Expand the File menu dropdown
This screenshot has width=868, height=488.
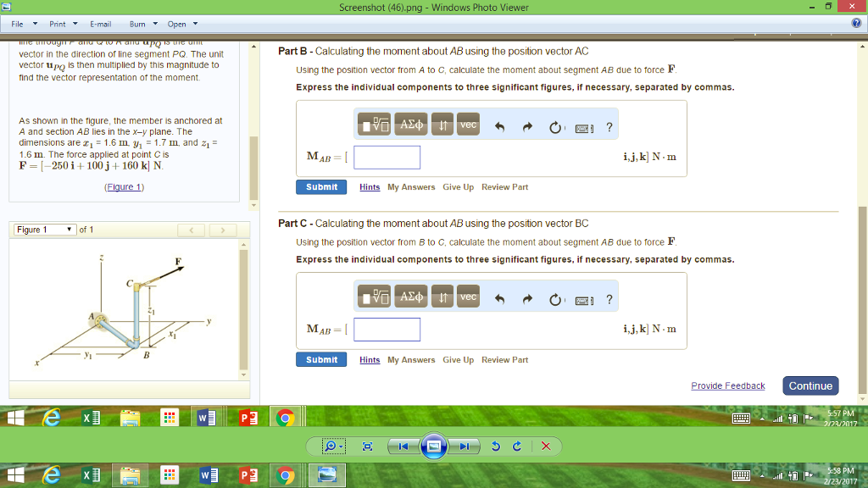tap(22, 24)
